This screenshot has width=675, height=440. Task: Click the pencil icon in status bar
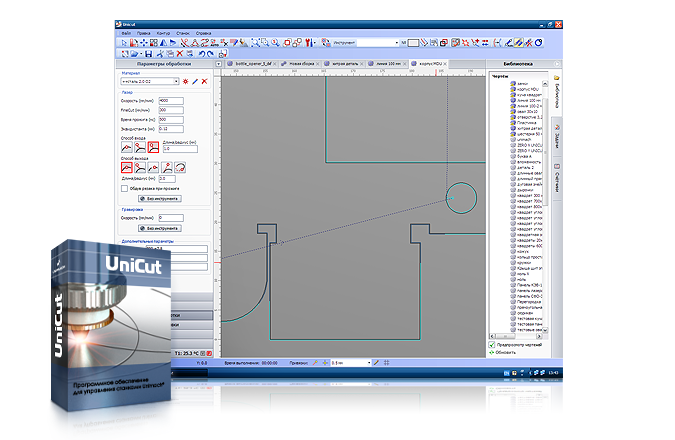pos(377,363)
